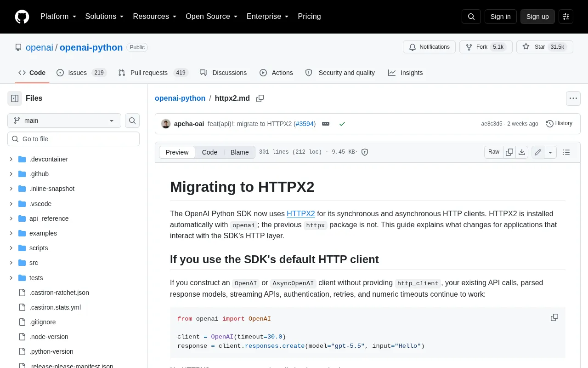This screenshot has width=588, height=368.
Task: Copy raw file contents icon
Action: click(x=509, y=152)
